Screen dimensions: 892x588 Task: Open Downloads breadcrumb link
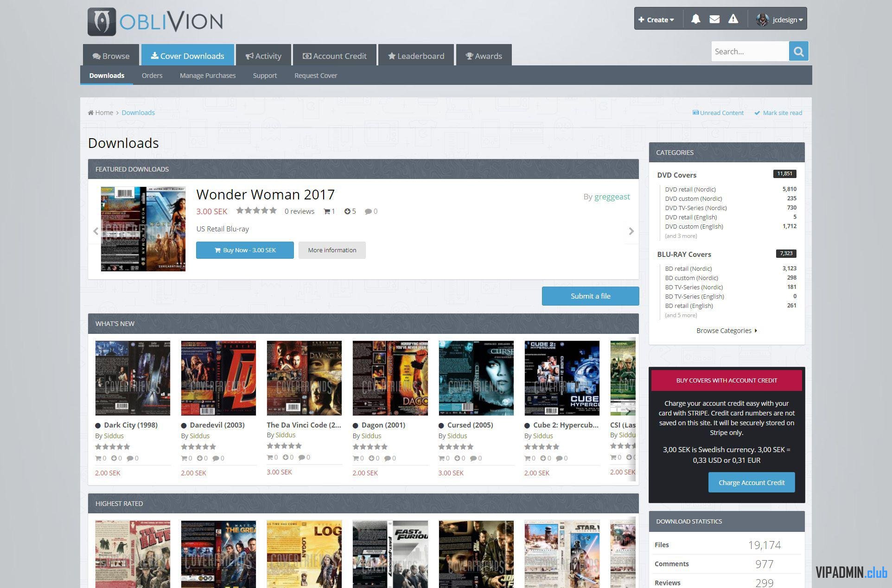click(x=138, y=113)
